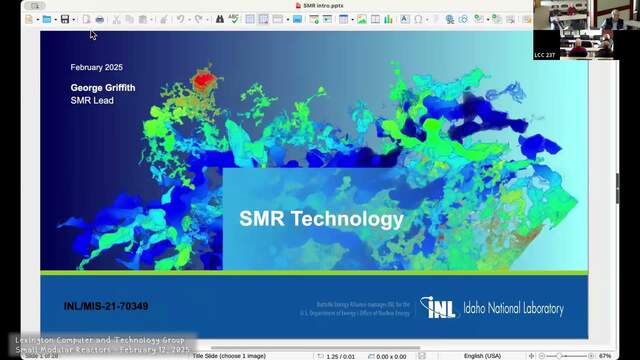Open the table insert dropdown arrow
Image resolution: width=640 pixels, height=360 pixels.
(352, 20)
